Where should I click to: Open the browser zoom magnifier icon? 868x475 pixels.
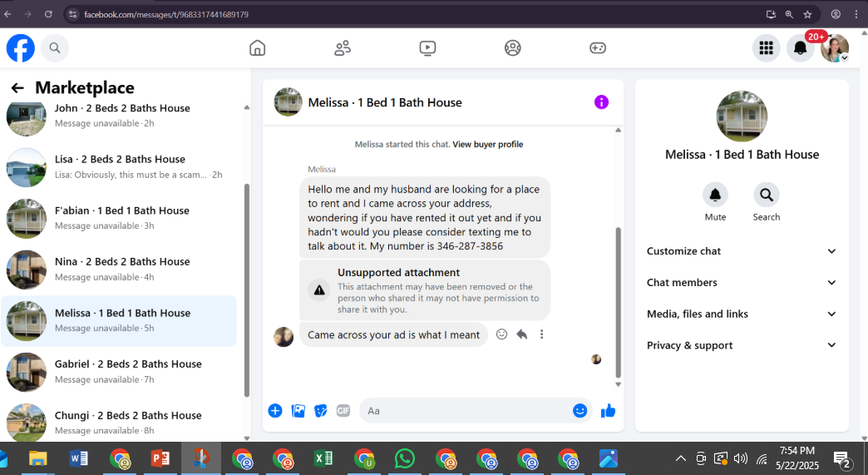click(789, 14)
